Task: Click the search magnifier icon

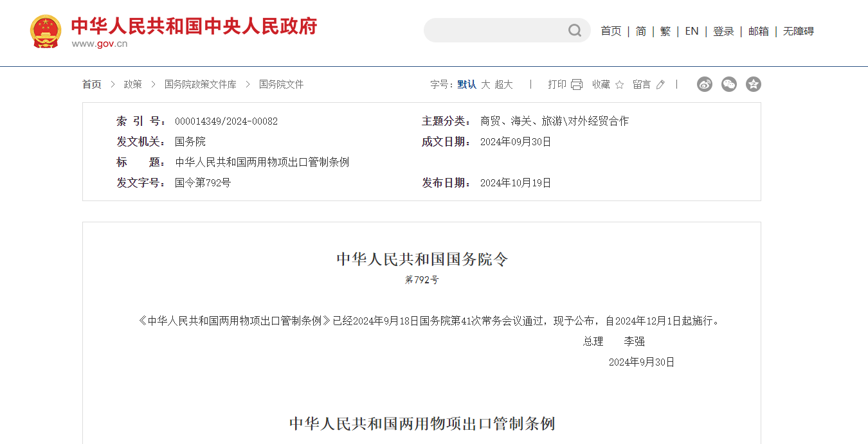Action: coord(574,31)
